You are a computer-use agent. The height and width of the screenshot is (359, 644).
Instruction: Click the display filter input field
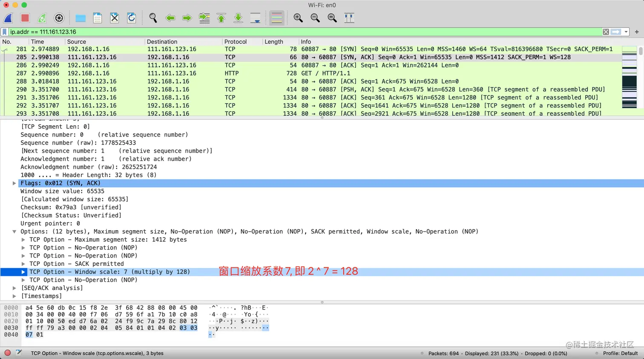pos(305,32)
